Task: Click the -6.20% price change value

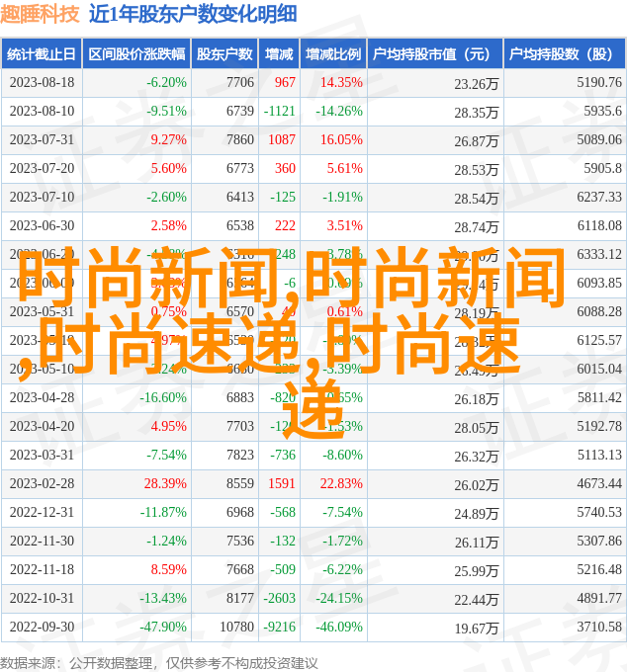Action: click(x=166, y=82)
